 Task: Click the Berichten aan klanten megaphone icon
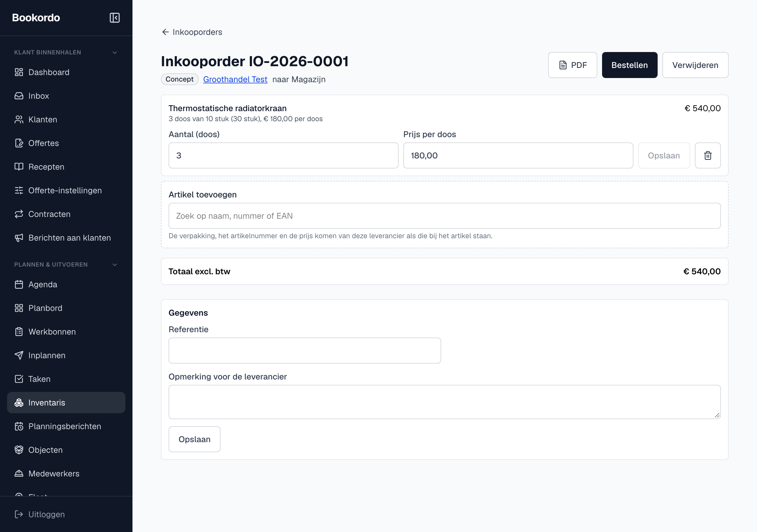coord(19,238)
